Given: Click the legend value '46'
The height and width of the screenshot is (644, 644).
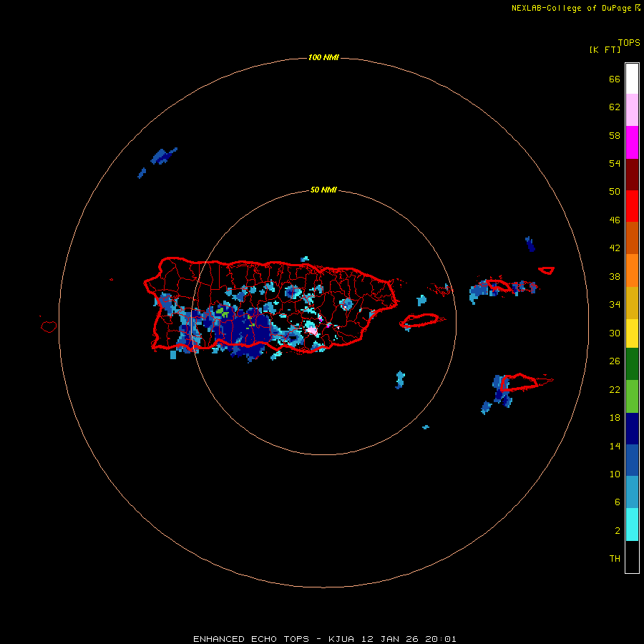Looking at the screenshot, I should pyautogui.click(x=615, y=220).
